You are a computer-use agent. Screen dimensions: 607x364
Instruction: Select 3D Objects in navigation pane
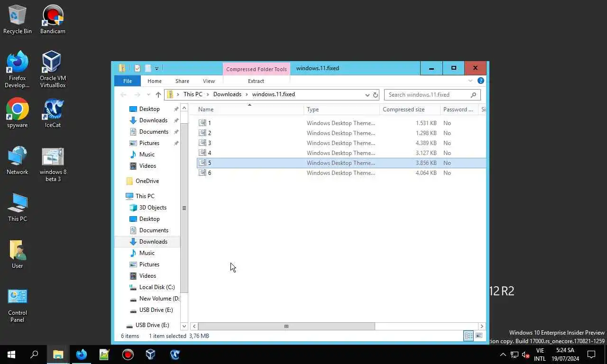click(x=153, y=208)
